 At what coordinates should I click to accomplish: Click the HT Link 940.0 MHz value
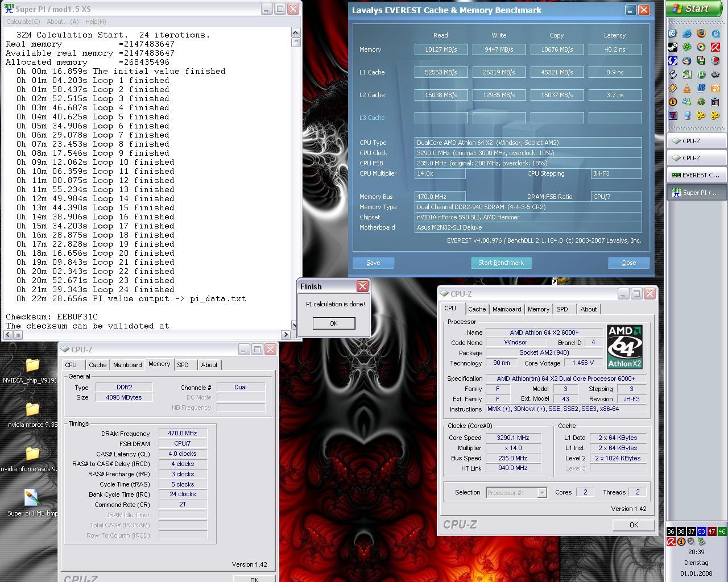pos(512,468)
